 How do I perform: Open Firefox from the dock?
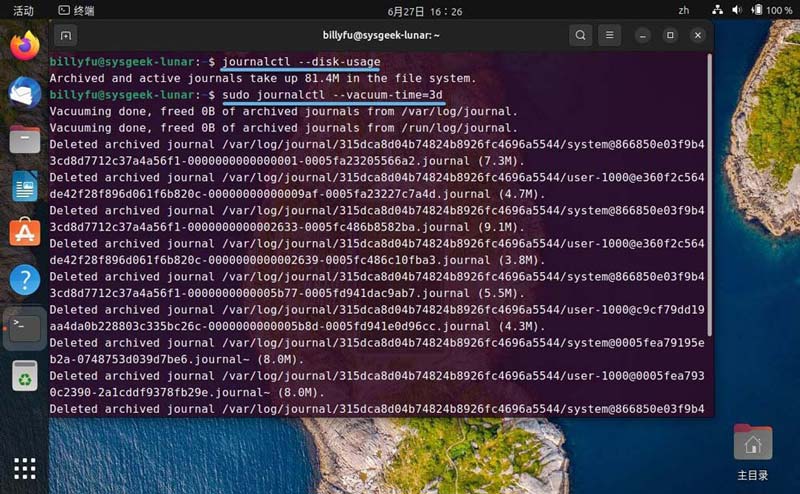click(24, 46)
